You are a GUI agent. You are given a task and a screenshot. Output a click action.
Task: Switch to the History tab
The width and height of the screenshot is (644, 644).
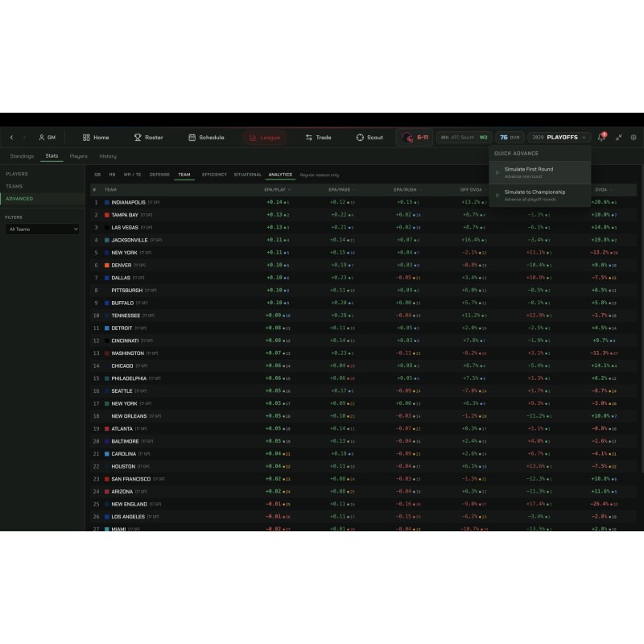[108, 156]
